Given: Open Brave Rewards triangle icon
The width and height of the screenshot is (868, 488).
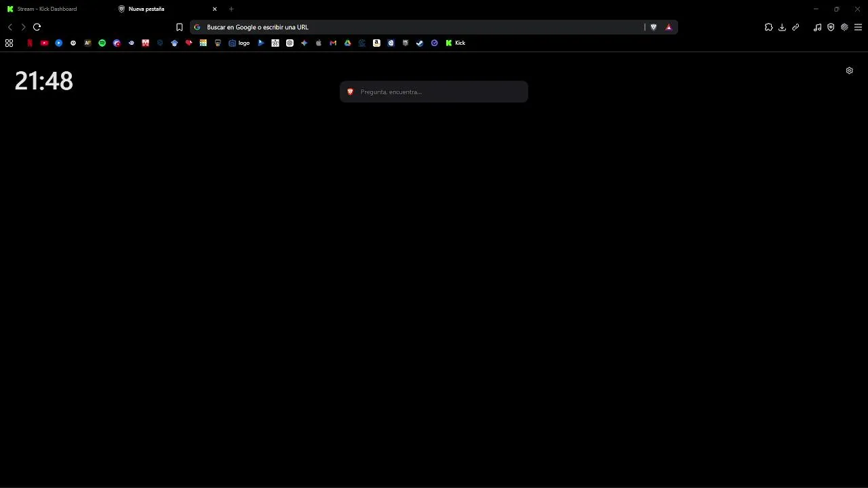Looking at the screenshot, I should point(669,27).
